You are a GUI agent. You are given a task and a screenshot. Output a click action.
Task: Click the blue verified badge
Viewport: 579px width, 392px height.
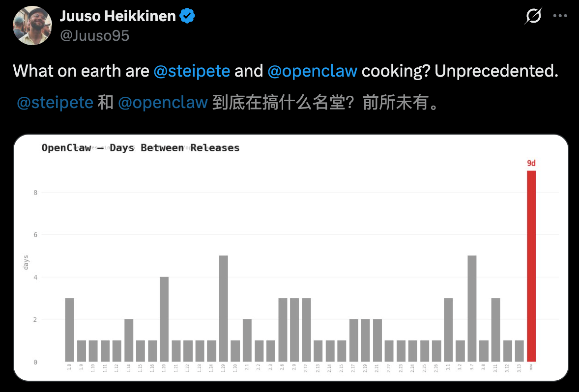pos(187,16)
